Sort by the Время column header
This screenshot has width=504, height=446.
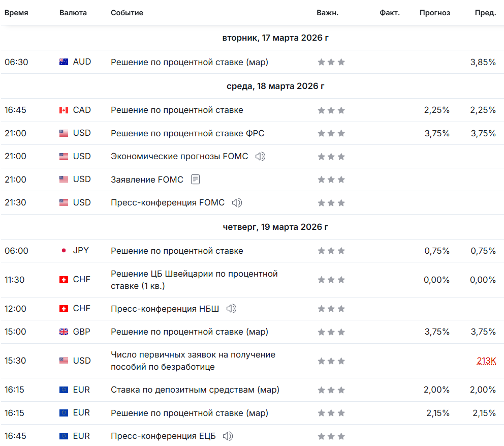click(x=16, y=13)
